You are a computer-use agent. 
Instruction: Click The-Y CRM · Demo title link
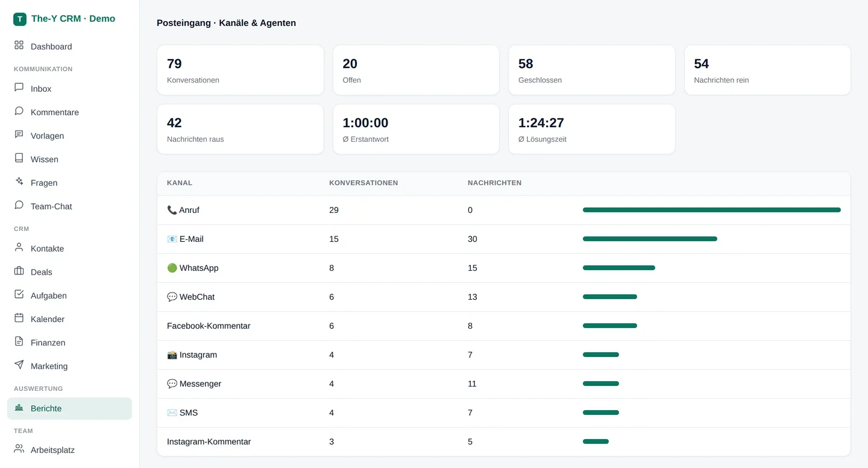73,19
